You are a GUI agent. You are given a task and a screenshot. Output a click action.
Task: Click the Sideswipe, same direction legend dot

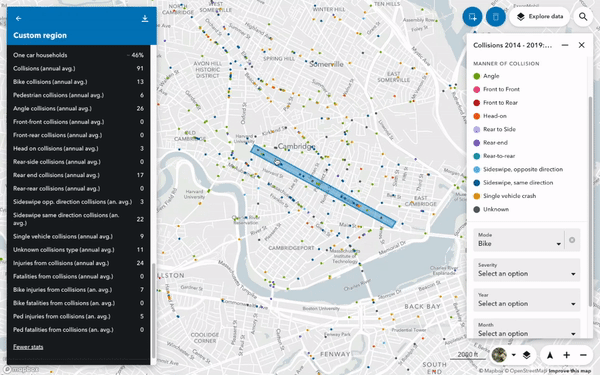coord(476,183)
